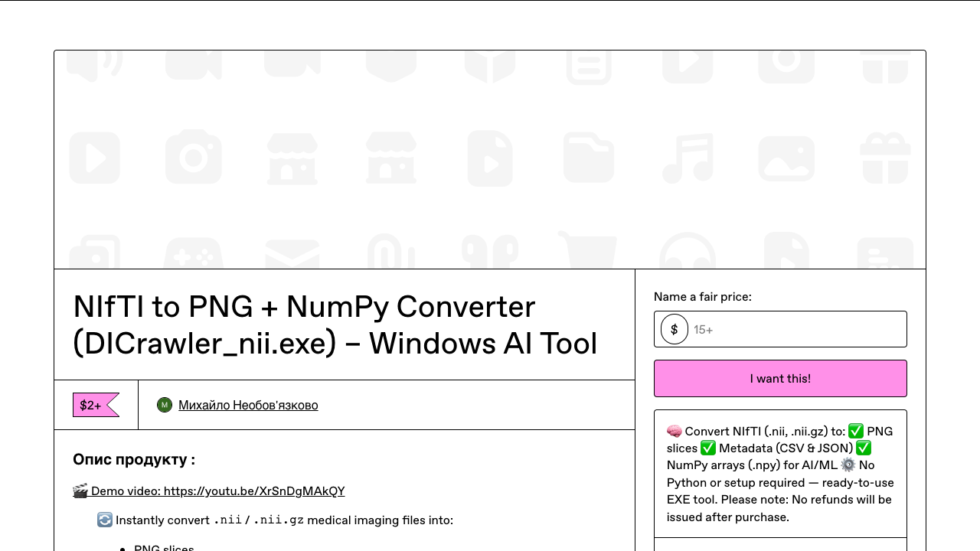980x551 pixels.
Task: Click the 'Опис продукту :' heading
Action: (x=134, y=459)
